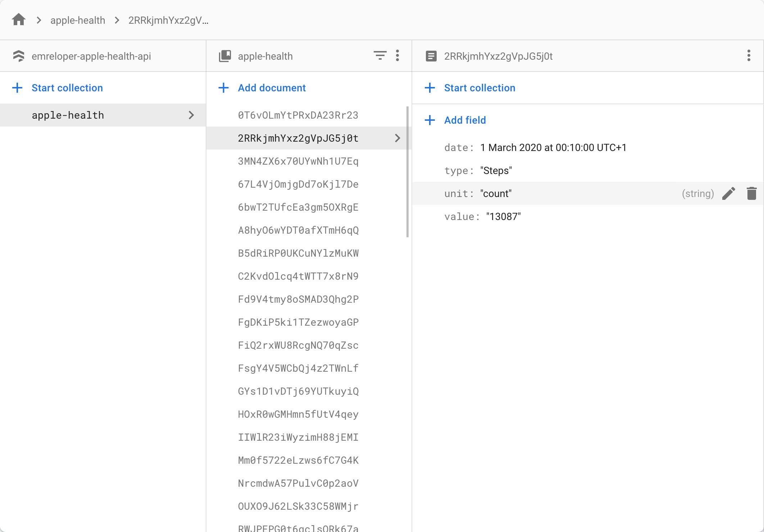Click Start collection in document panel
Screen dimensions: 764x532
[479, 88]
